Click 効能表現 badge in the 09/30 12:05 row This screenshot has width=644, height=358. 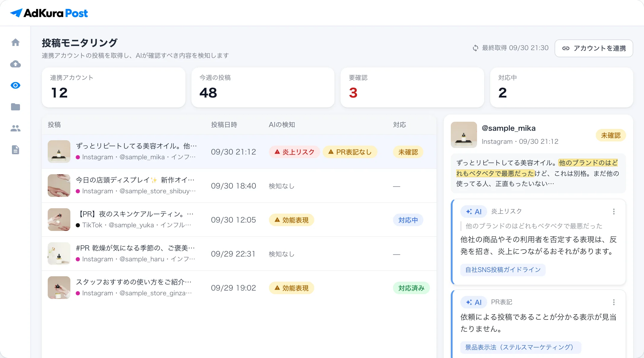(x=292, y=220)
